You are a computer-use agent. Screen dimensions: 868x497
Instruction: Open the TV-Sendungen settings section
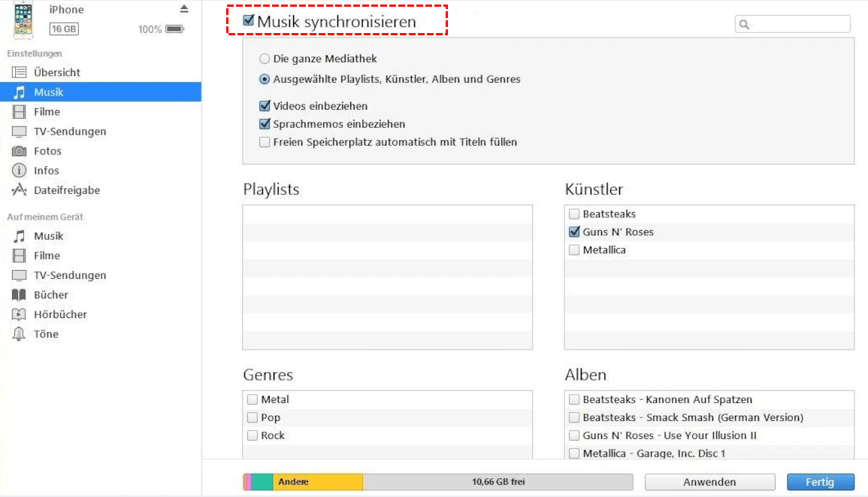pyautogui.click(x=69, y=131)
